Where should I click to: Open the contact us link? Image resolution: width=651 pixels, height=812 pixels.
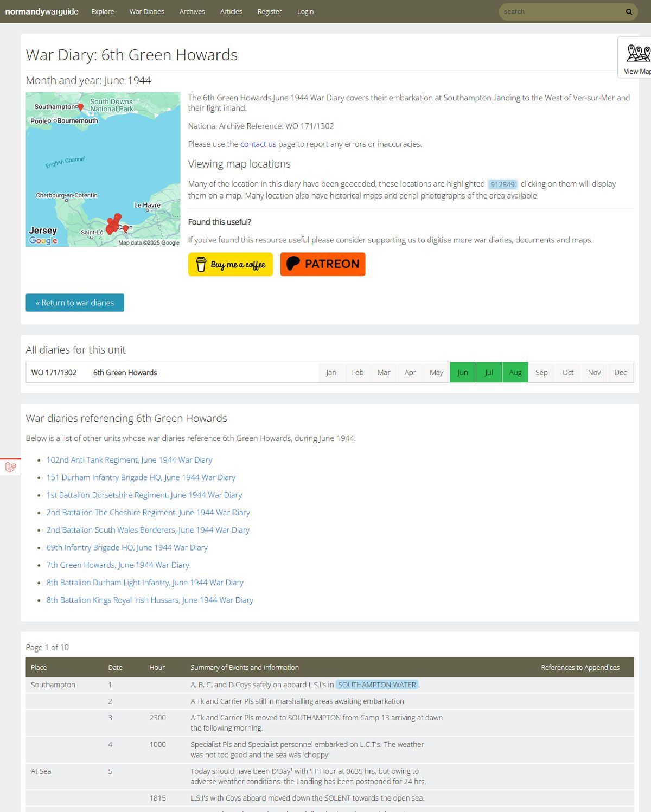tap(258, 144)
